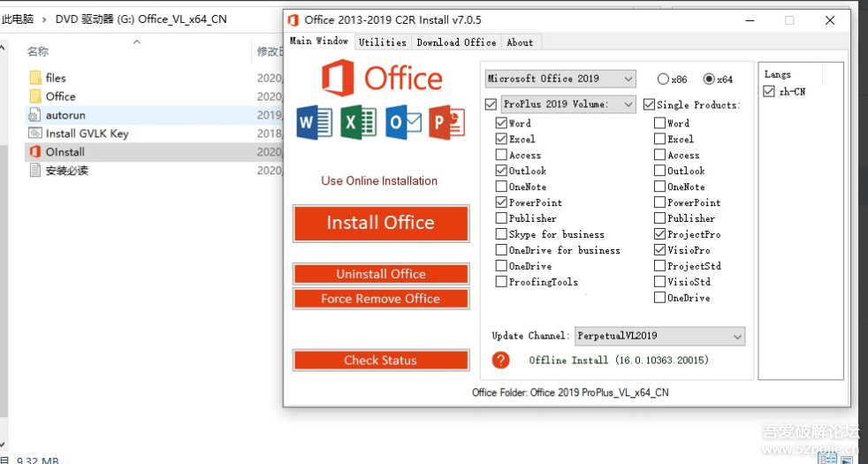The image size is (868, 464).
Task: Select the Install GVLK Key file icon
Action: click(x=35, y=133)
